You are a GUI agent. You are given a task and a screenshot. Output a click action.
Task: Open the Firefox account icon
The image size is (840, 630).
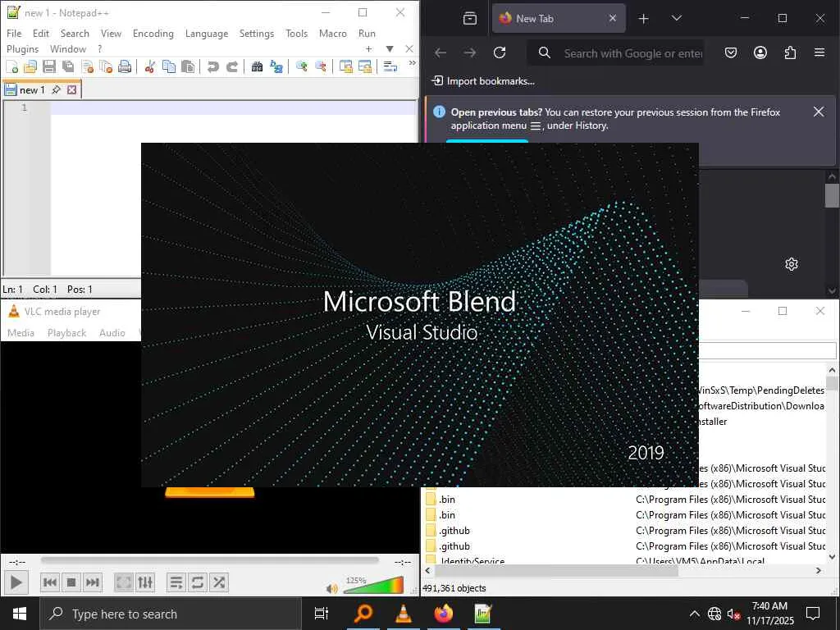pos(760,52)
